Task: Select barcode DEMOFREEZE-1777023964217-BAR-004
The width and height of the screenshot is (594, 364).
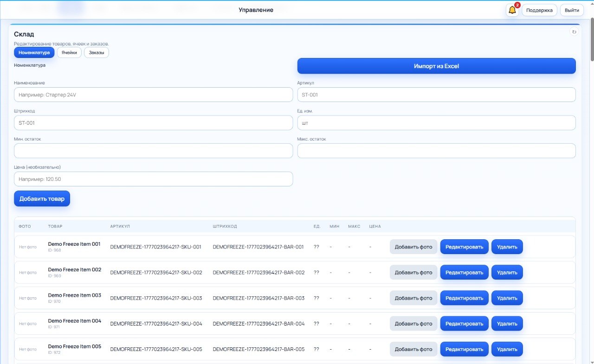Action: tap(258, 323)
